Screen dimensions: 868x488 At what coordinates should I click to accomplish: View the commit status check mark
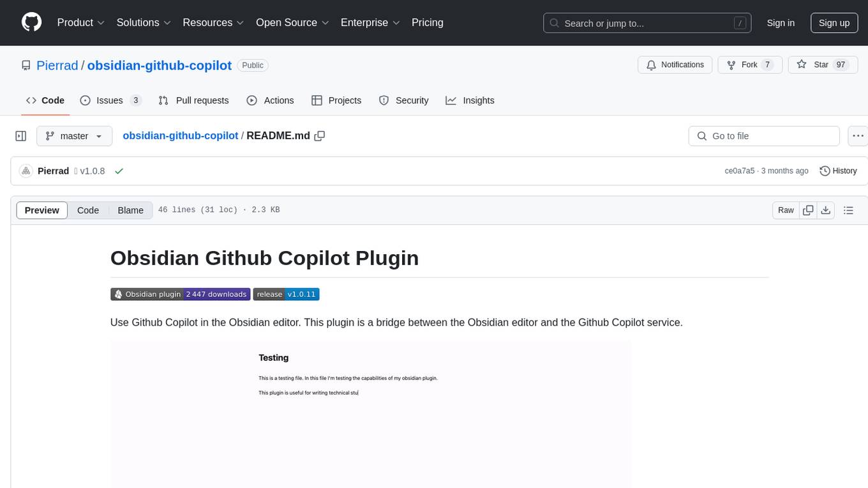(x=119, y=171)
